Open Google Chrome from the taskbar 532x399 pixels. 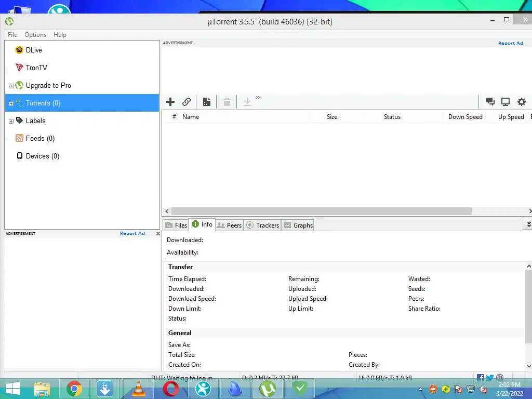tap(74, 389)
